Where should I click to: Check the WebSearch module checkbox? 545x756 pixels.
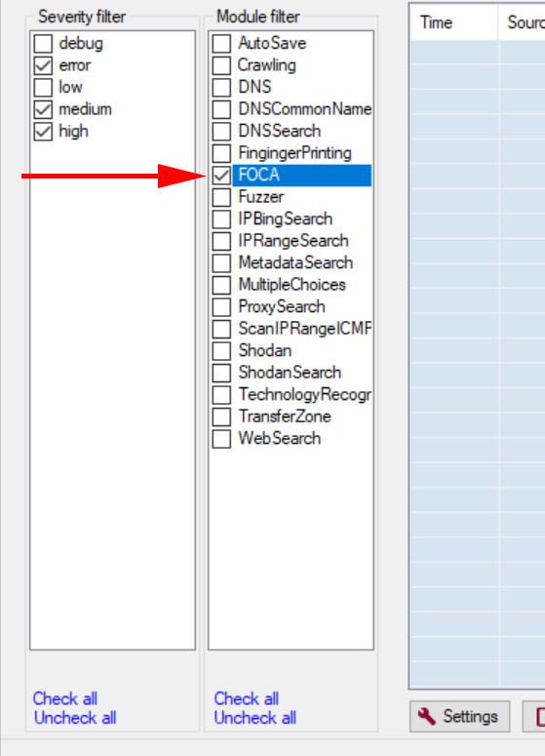coord(221,438)
